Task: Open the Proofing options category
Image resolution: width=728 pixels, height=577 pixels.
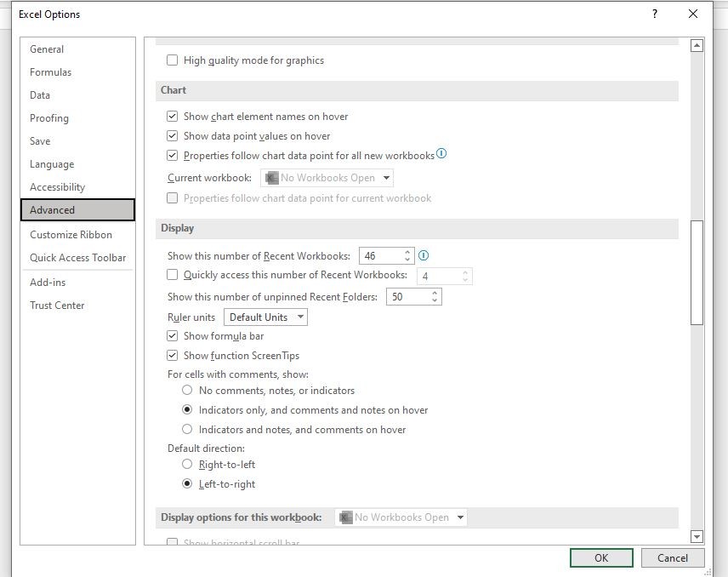Action: pos(78,118)
